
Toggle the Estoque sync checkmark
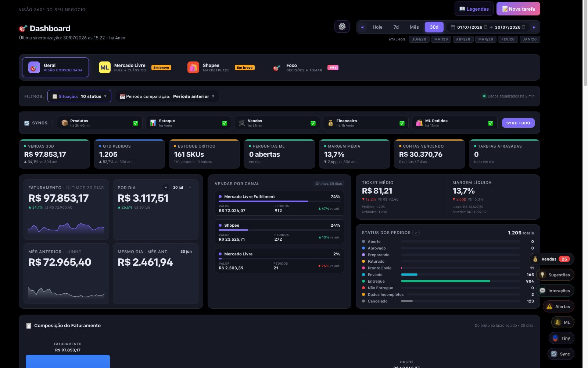(x=225, y=123)
